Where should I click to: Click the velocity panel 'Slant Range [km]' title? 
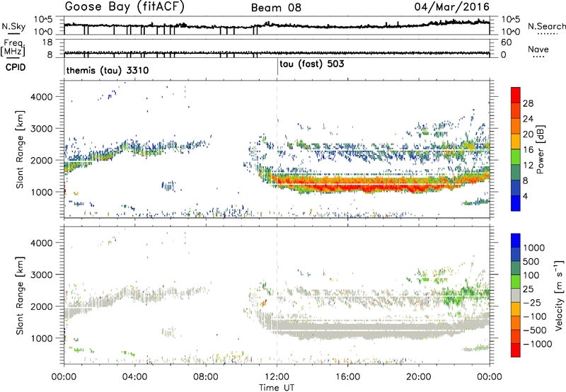20,296
